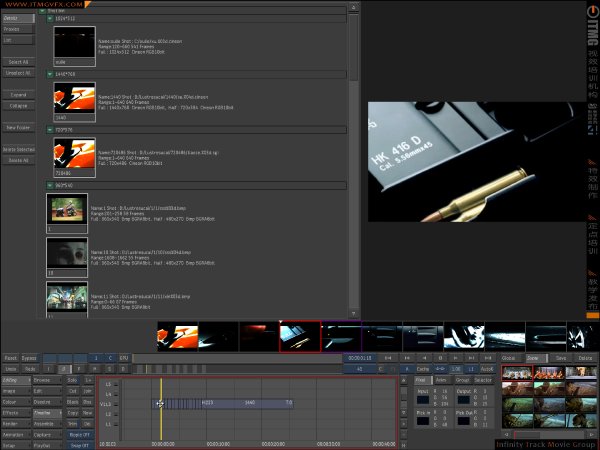Zoom in timeline with plus button
This screenshot has height=450, width=600.
click(x=404, y=424)
